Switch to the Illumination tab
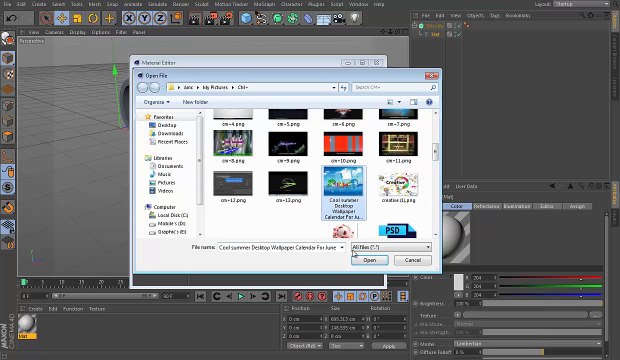This screenshot has height=360, width=620. pyautogui.click(x=517, y=206)
